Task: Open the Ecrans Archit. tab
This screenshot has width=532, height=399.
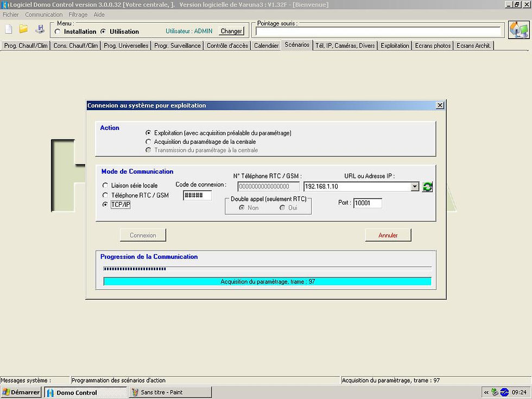Action: (473, 46)
